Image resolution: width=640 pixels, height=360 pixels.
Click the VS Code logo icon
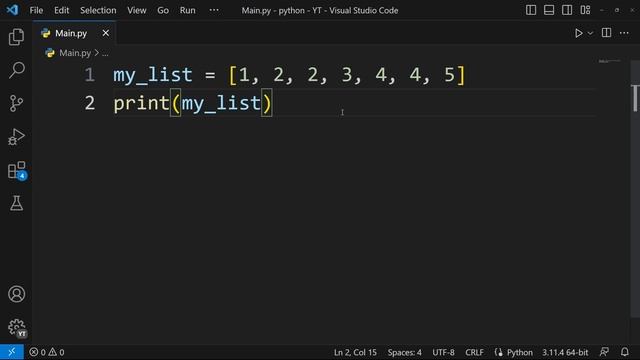[12, 10]
